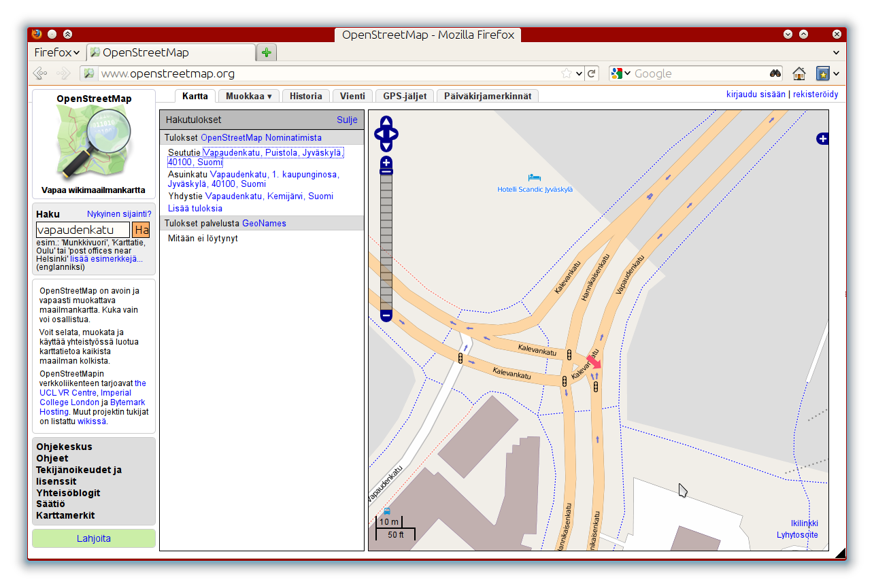The height and width of the screenshot is (588, 874).
Task: Open a new tab with the green plus
Action: [266, 52]
